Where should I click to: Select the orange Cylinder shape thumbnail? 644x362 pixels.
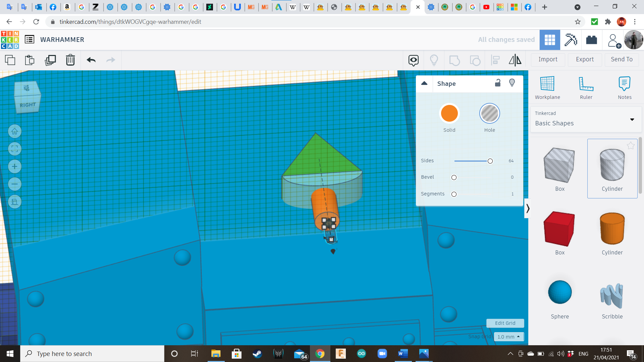(x=612, y=229)
